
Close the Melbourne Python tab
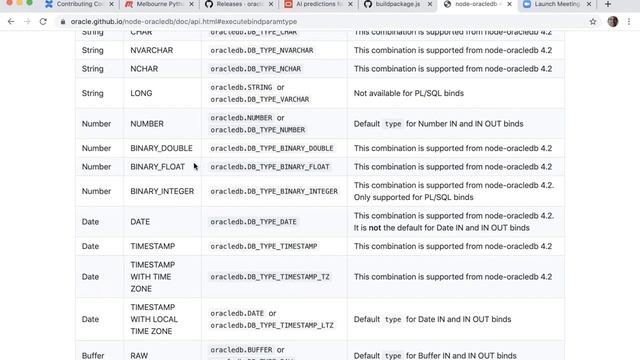click(191, 4)
